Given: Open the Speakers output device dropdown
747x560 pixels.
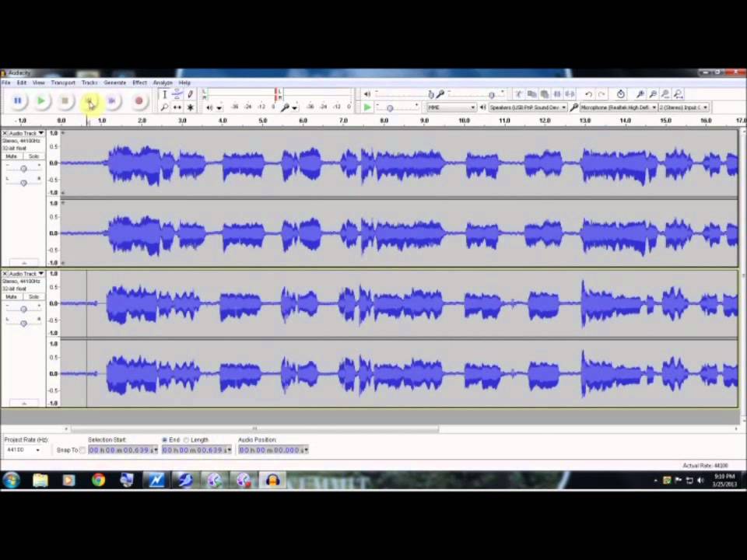Looking at the screenshot, I should (528, 107).
